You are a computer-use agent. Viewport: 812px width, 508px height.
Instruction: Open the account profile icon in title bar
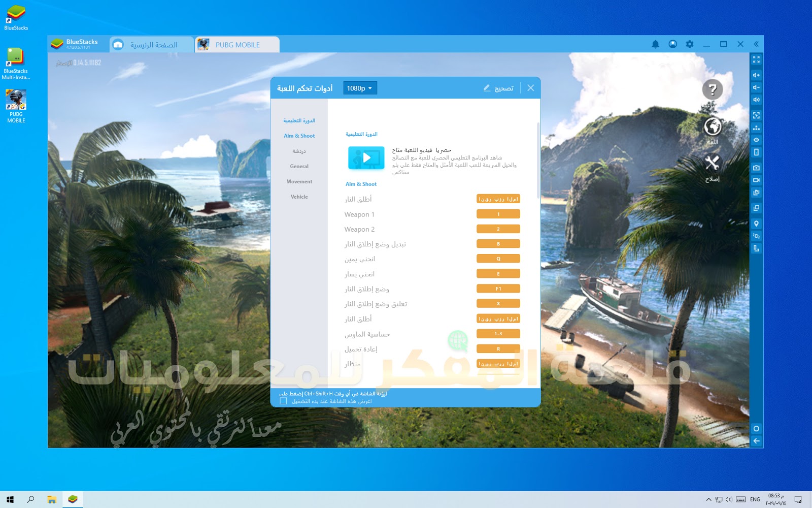(x=672, y=44)
